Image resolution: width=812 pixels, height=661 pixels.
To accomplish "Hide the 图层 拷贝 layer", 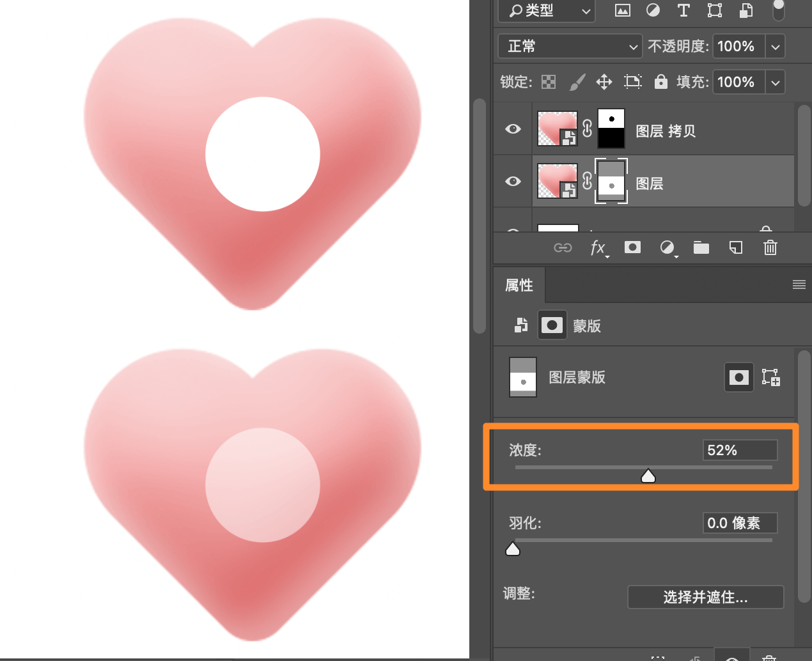I will [513, 129].
